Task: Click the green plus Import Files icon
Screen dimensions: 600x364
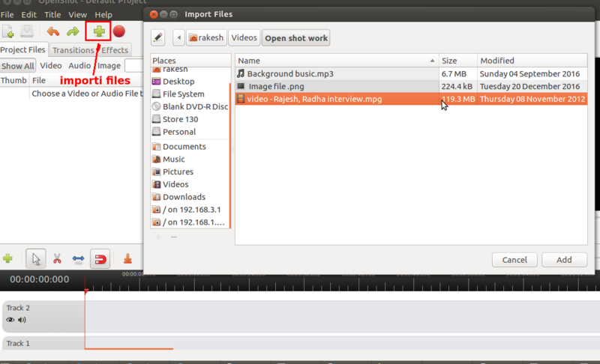Action: [99, 31]
